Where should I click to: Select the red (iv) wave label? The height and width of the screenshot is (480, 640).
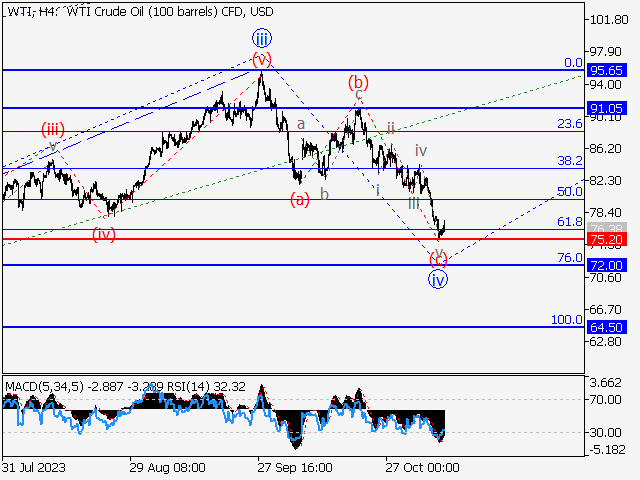pos(104,234)
